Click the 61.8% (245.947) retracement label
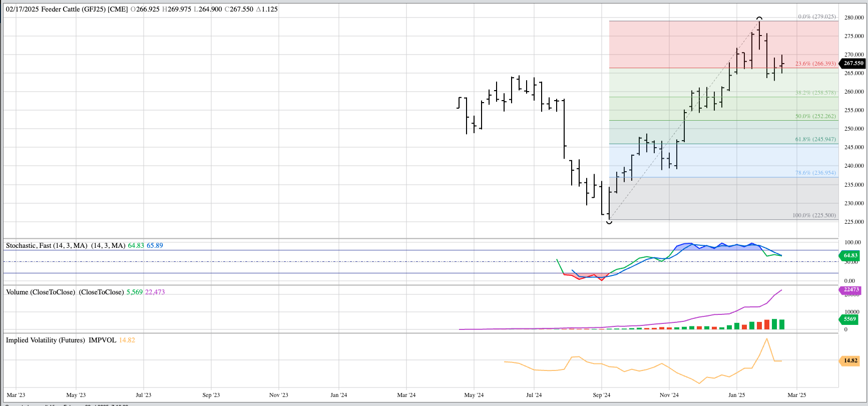 815,139
